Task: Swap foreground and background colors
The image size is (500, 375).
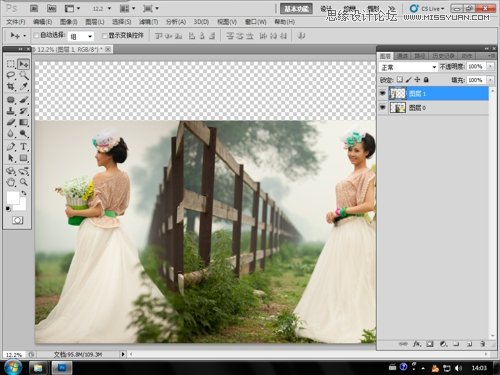Action: 24,193
